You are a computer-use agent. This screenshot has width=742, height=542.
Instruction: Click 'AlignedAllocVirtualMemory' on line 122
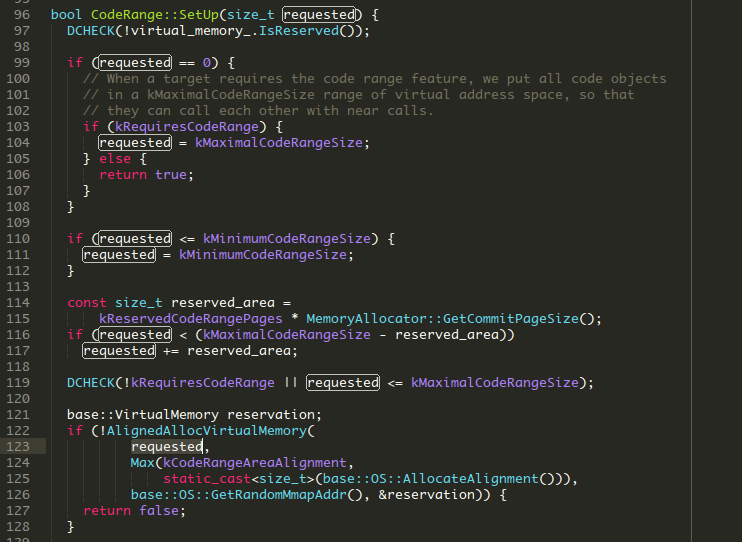pyautogui.click(x=207, y=431)
